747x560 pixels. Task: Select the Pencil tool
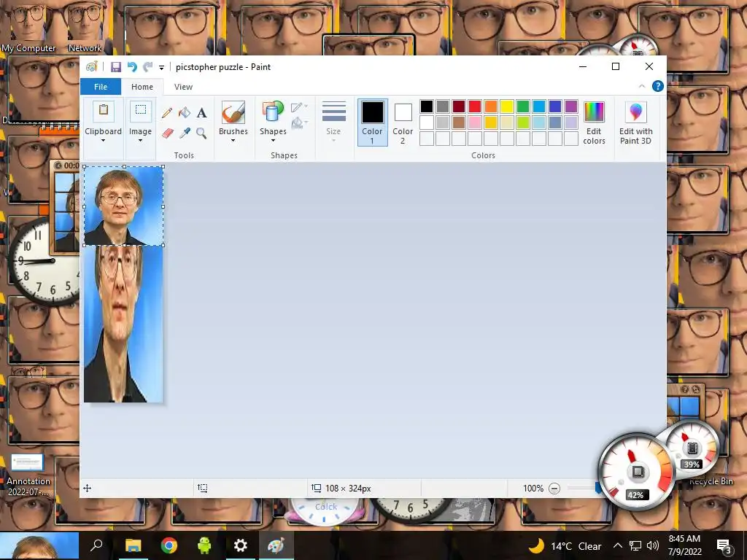pyautogui.click(x=167, y=113)
